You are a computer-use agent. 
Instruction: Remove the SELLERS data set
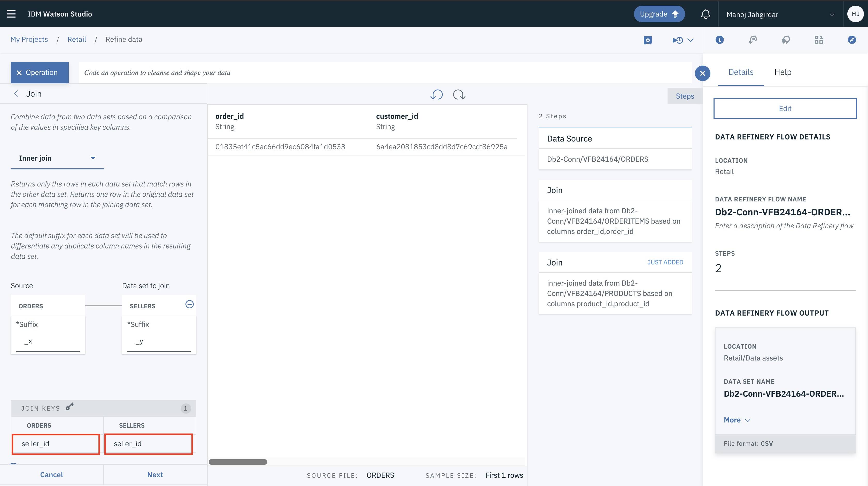pyautogui.click(x=189, y=304)
